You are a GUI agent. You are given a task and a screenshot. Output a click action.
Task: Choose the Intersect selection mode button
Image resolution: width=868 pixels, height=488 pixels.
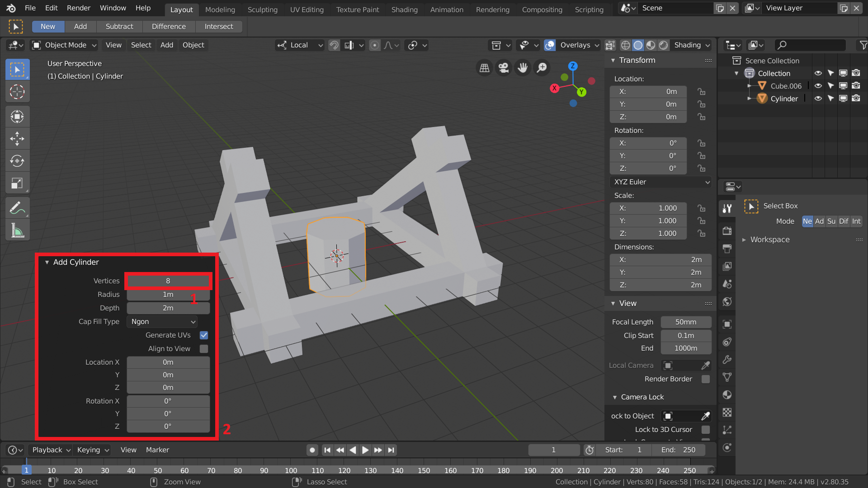[x=219, y=27]
